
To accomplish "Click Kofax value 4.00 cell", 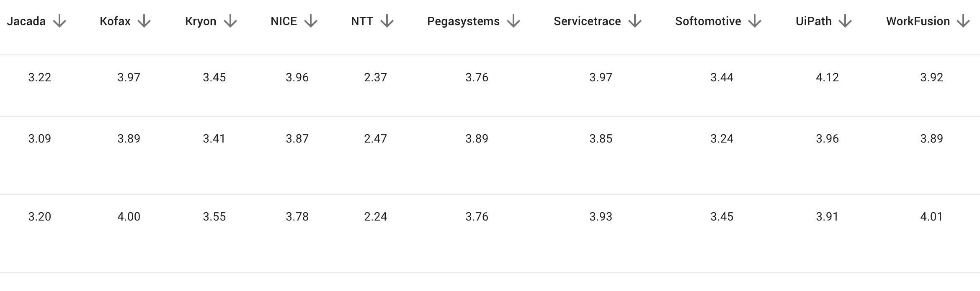I will pos(129,217).
